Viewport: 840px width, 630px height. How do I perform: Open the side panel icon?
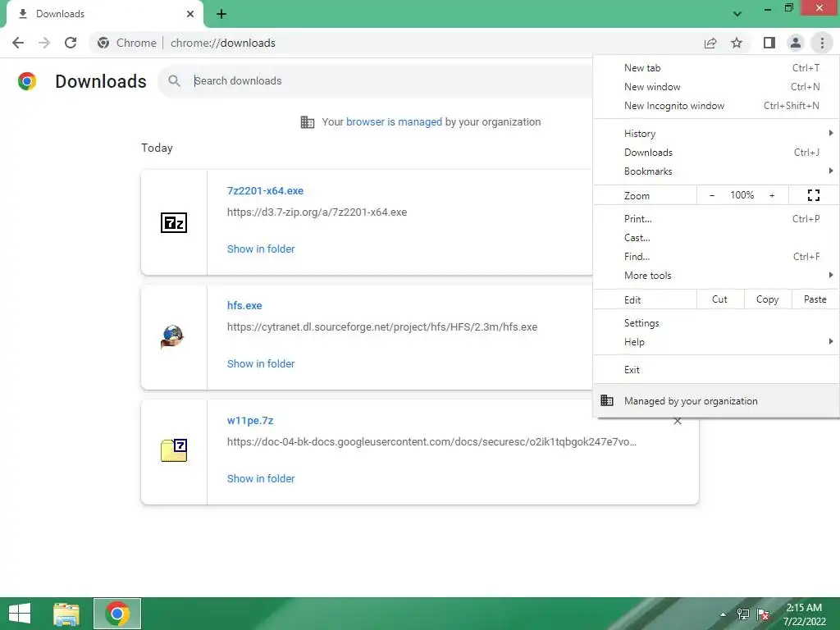pos(769,43)
